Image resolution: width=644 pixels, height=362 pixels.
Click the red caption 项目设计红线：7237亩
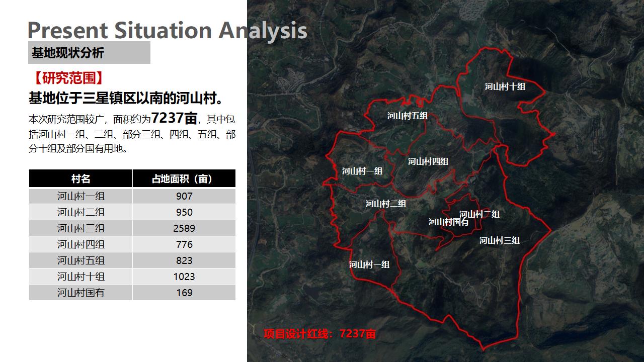[320, 334]
